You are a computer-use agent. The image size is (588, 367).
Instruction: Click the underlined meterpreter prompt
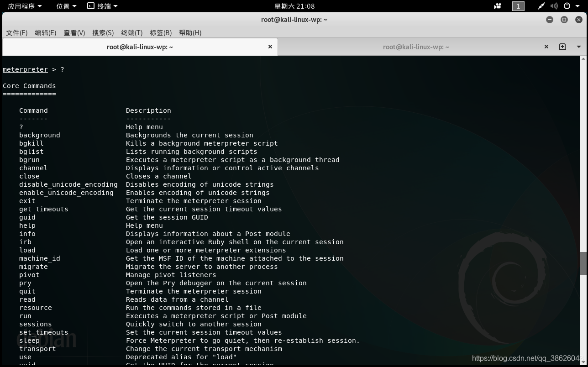click(x=25, y=69)
